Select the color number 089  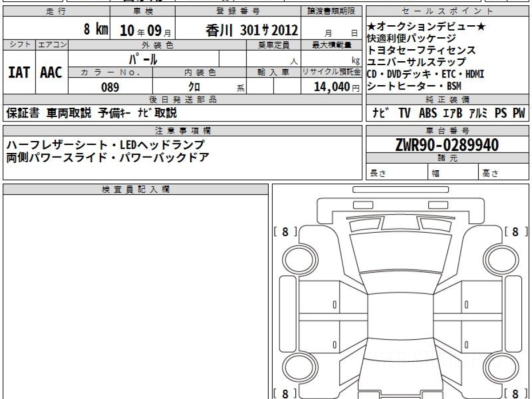coord(110,87)
